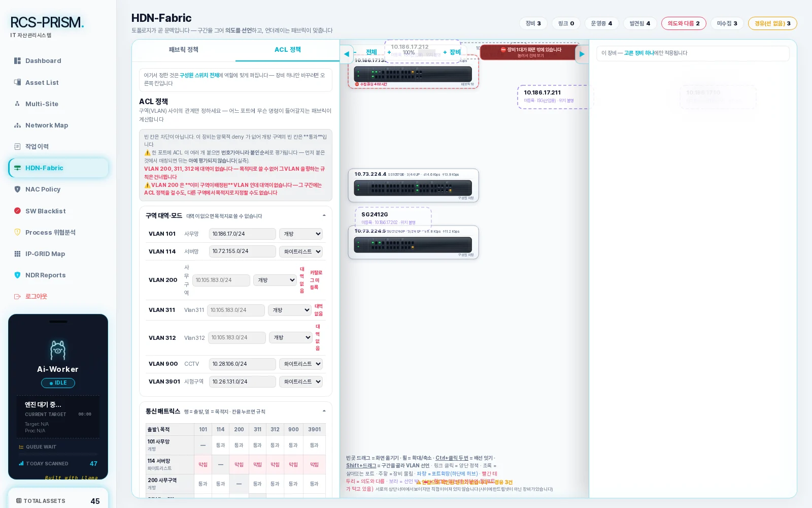Click the zoom-out minus beside 전체

pyautogui.click(x=355, y=52)
